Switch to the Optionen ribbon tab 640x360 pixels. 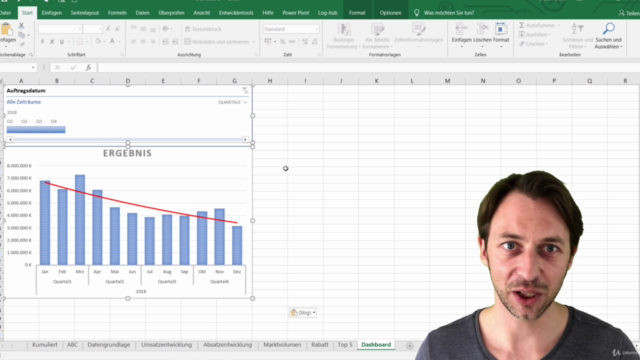point(390,13)
